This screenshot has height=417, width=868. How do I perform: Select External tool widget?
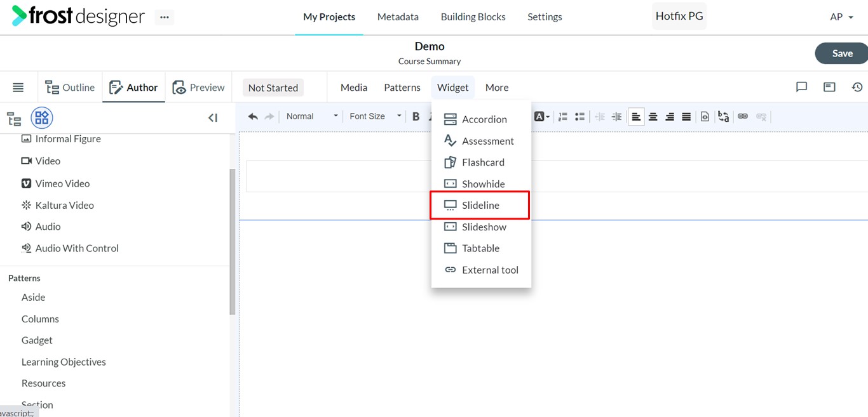(481, 270)
